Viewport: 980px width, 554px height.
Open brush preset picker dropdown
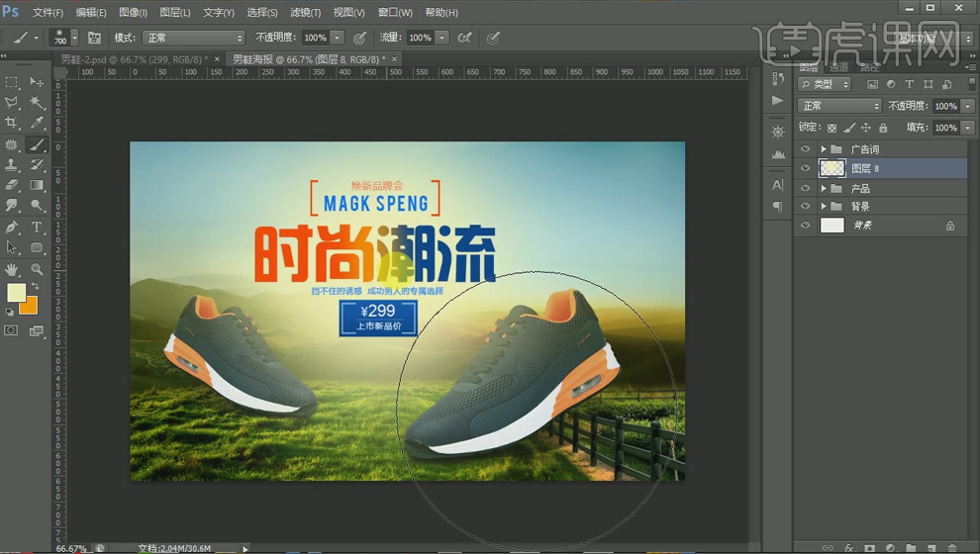coord(74,39)
